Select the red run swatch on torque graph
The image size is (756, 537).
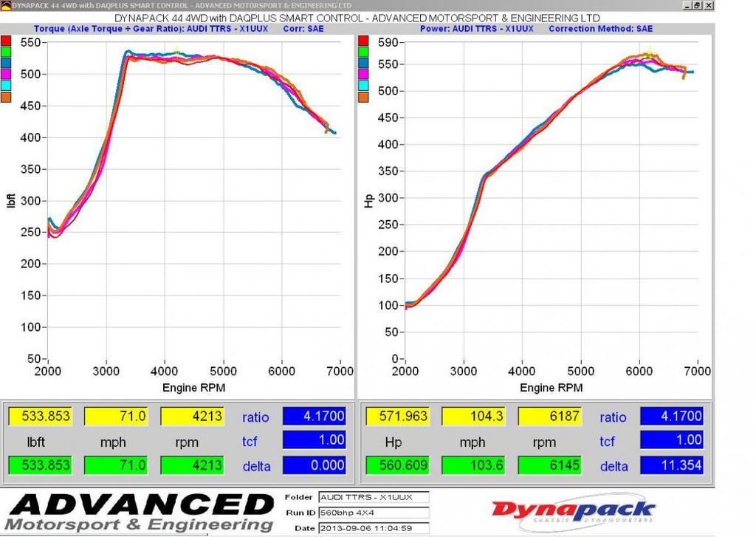(x=6, y=41)
